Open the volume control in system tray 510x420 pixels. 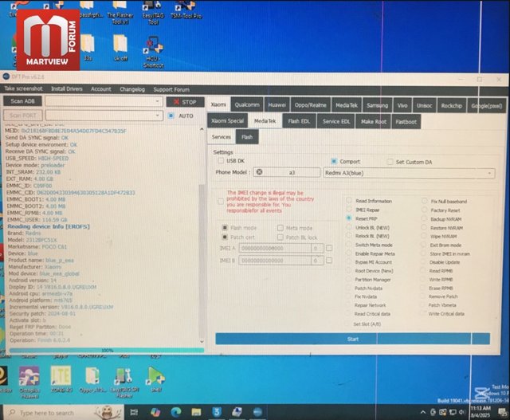tap(462, 412)
